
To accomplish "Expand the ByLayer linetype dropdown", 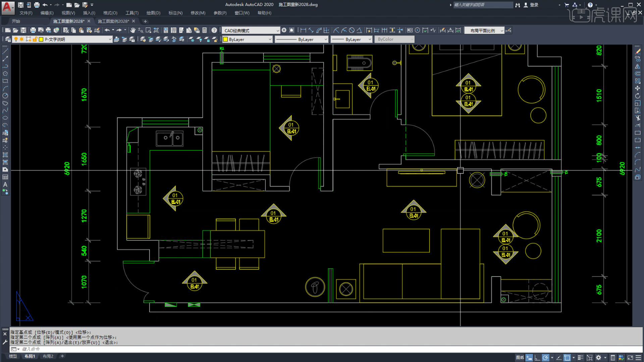I will pyautogui.click(x=301, y=39).
